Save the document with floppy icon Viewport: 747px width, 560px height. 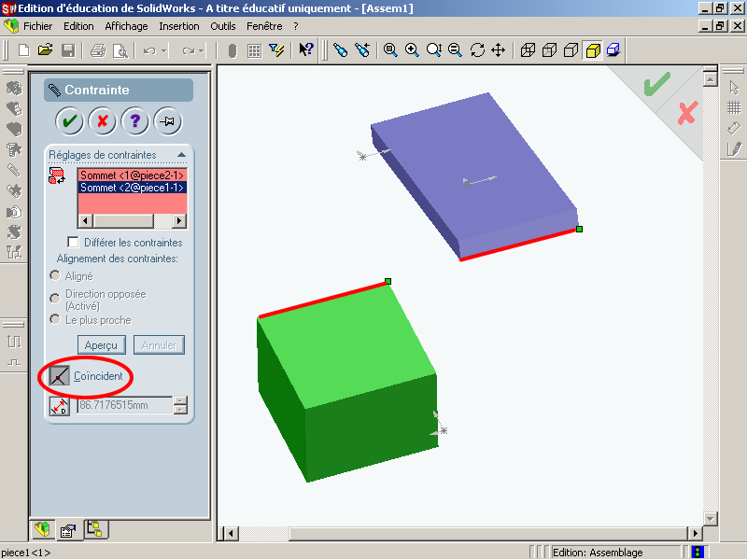pyautogui.click(x=68, y=50)
